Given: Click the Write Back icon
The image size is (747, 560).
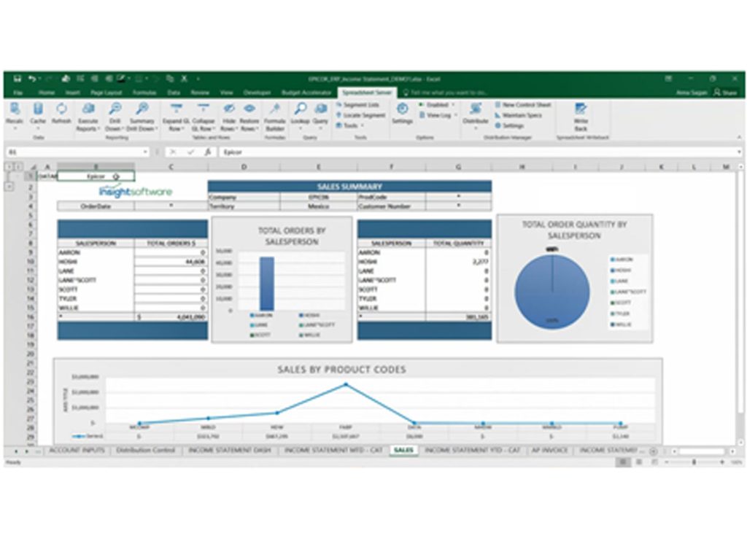Looking at the screenshot, I should point(579,111).
